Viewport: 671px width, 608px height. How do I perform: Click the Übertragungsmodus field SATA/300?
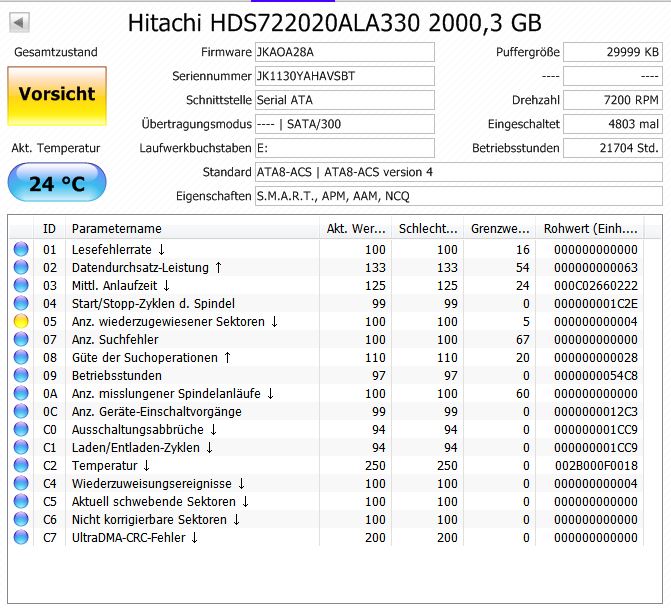click(345, 124)
